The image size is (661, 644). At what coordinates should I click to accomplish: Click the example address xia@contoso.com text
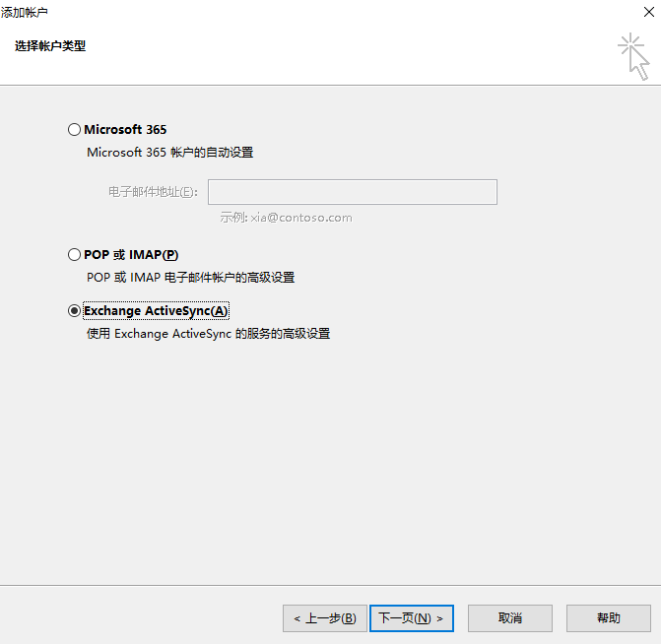[x=286, y=218]
